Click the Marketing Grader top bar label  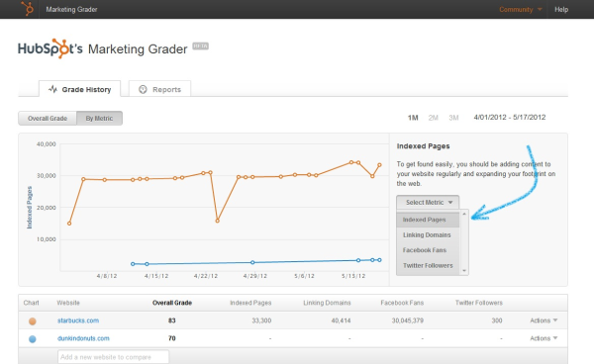click(x=71, y=10)
